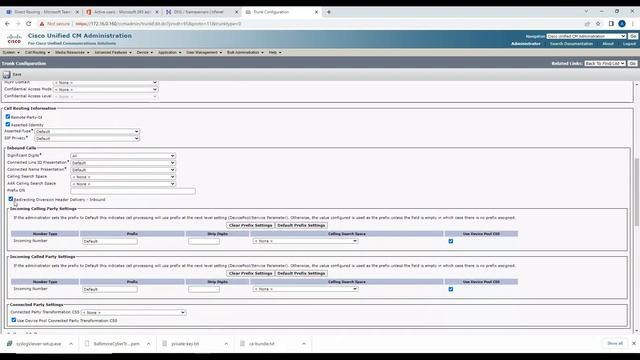Open Called Party Calling Search Space dropdown
Screen dimensions: 640x360
click(x=305, y=289)
